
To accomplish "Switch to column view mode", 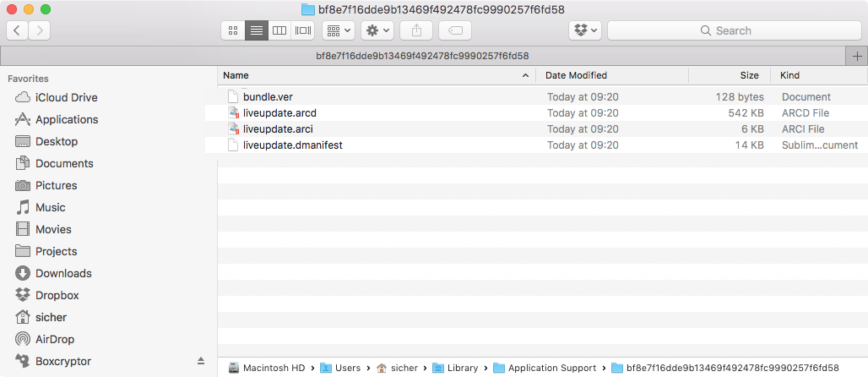I will [x=279, y=30].
